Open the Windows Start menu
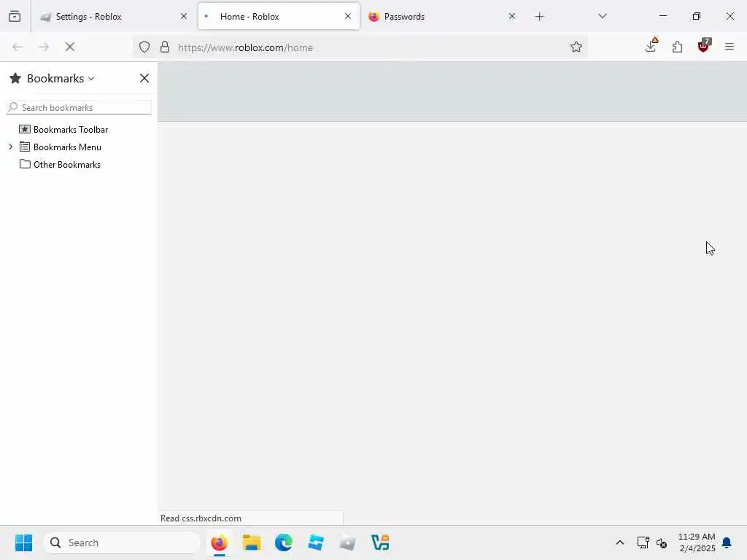 pos(24,542)
